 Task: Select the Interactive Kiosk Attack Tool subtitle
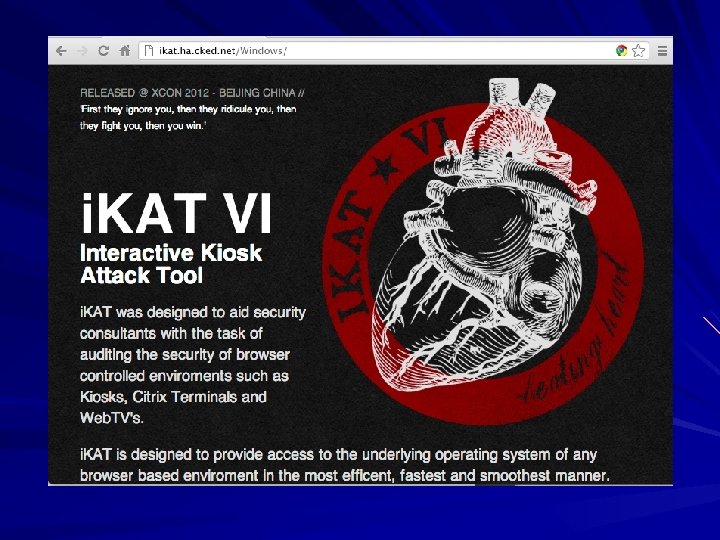click(x=171, y=264)
